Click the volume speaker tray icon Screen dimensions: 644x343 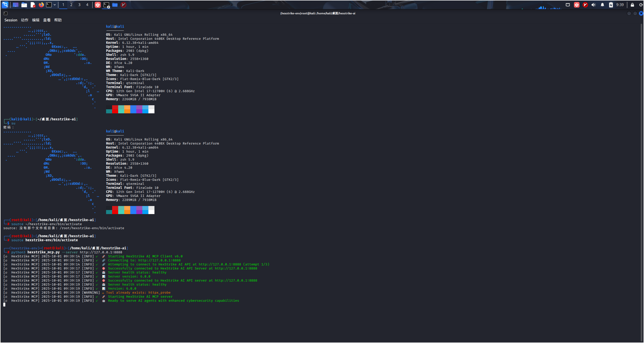pyautogui.click(x=594, y=5)
